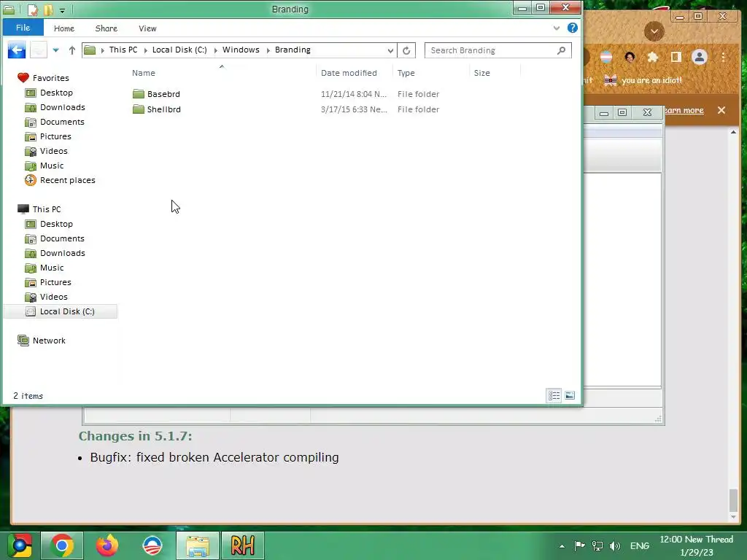Select Local Disk (C:) in navigation pane
This screenshot has width=747, height=560.
click(60, 311)
